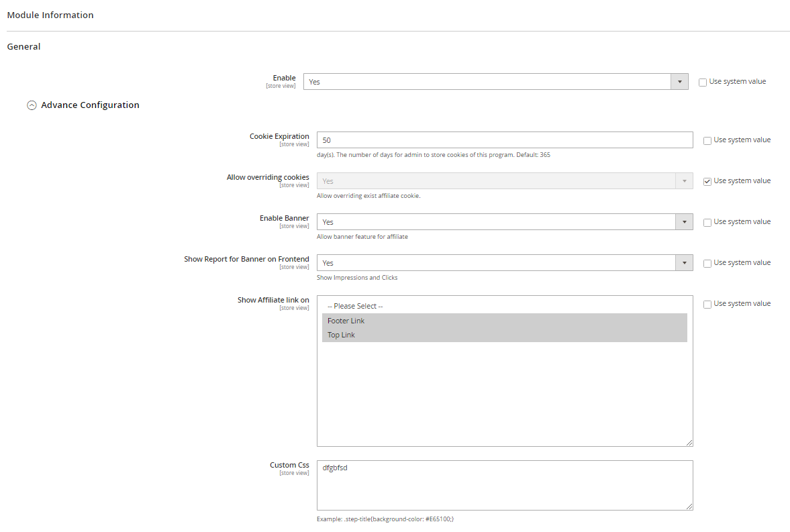The height and width of the screenshot is (532, 790).
Task: Collapse the Advance Configuration section
Action: 32,105
